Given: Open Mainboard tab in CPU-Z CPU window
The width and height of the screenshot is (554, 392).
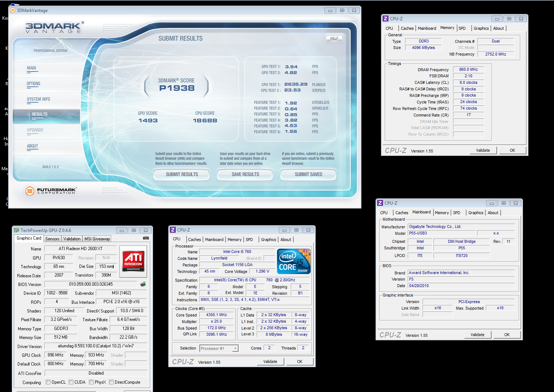Looking at the screenshot, I should point(214,240).
